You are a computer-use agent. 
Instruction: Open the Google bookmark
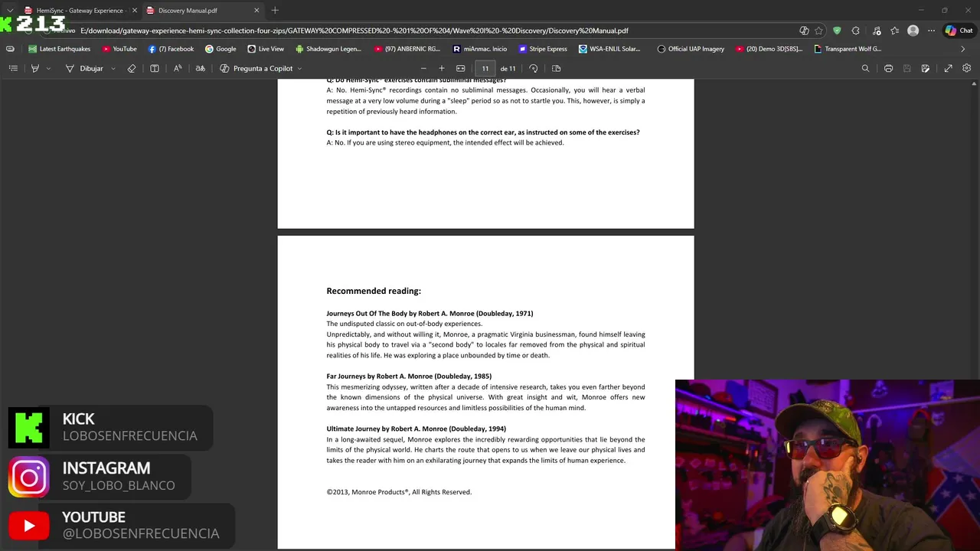pyautogui.click(x=220, y=49)
